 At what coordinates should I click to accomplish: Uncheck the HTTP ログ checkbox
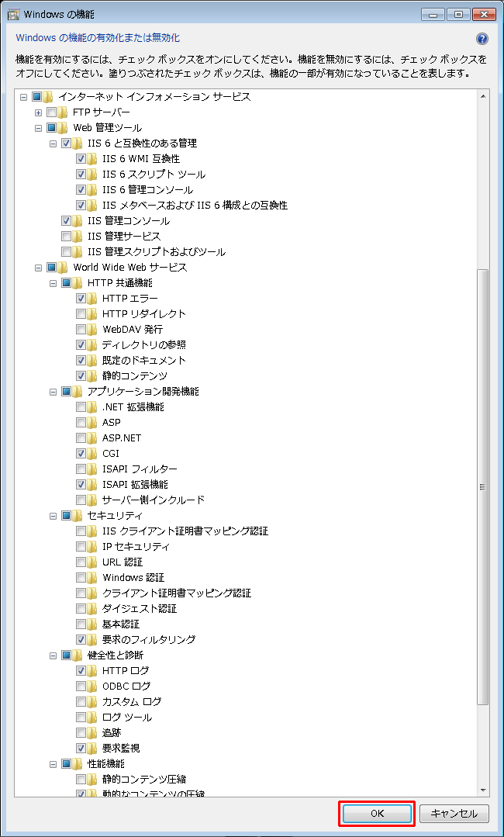pos(81,670)
